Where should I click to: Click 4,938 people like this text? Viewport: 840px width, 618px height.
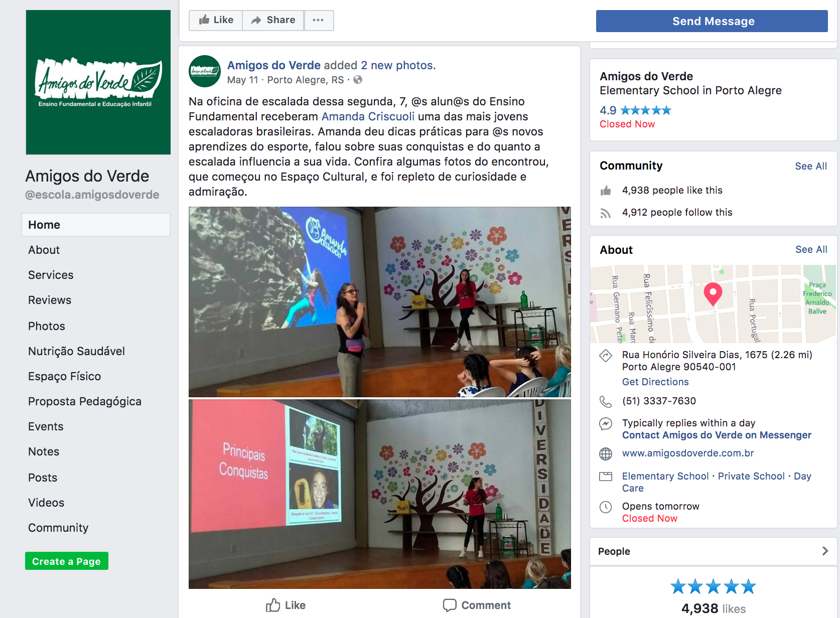(x=672, y=190)
